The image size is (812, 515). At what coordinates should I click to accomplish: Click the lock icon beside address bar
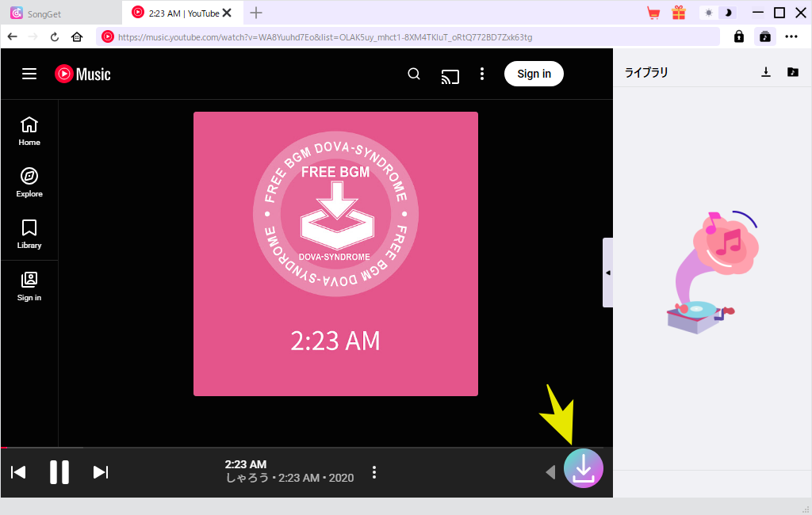coord(739,36)
